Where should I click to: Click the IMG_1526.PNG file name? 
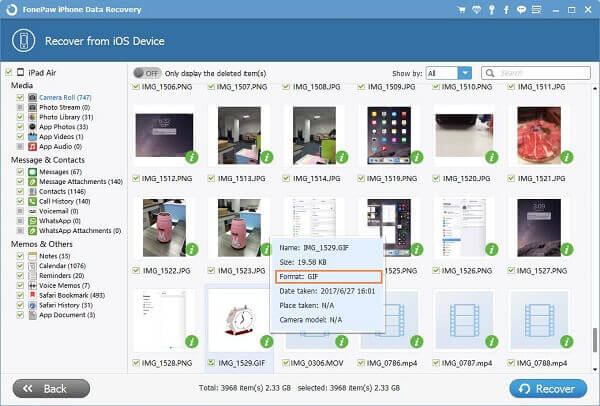tap(467, 271)
